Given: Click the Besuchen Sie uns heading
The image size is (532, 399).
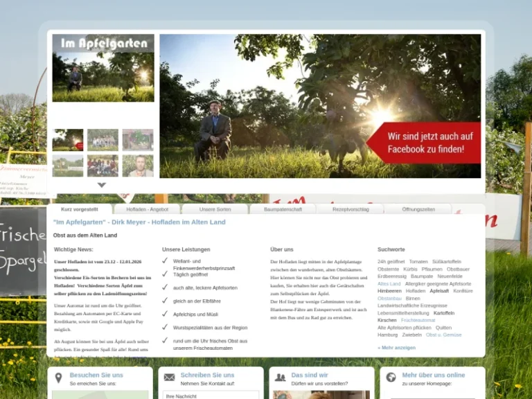Looking at the screenshot, I should tap(96, 375).
